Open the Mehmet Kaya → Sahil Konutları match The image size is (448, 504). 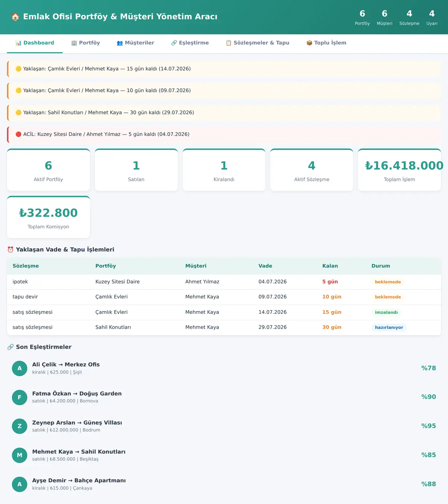coord(224,455)
